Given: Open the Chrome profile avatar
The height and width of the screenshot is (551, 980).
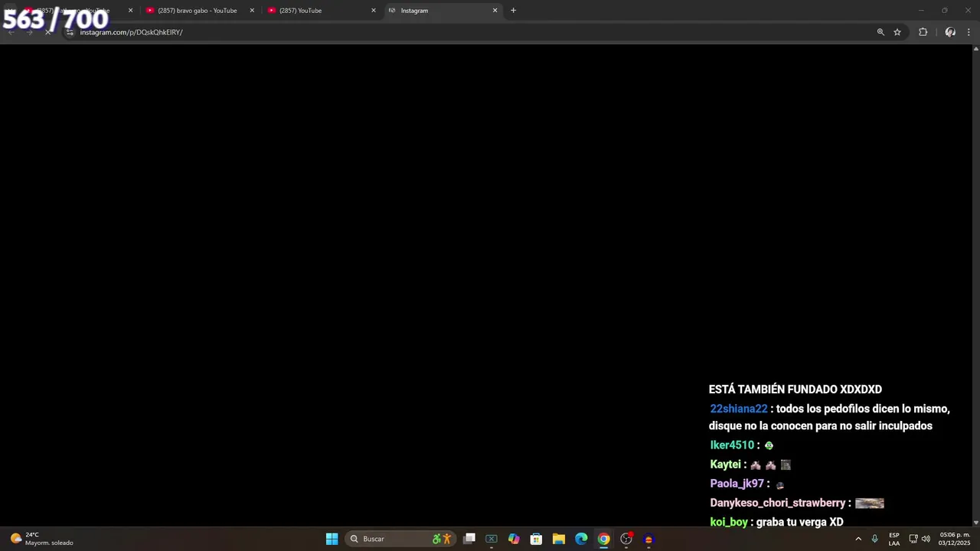Looking at the screenshot, I should tap(950, 32).
